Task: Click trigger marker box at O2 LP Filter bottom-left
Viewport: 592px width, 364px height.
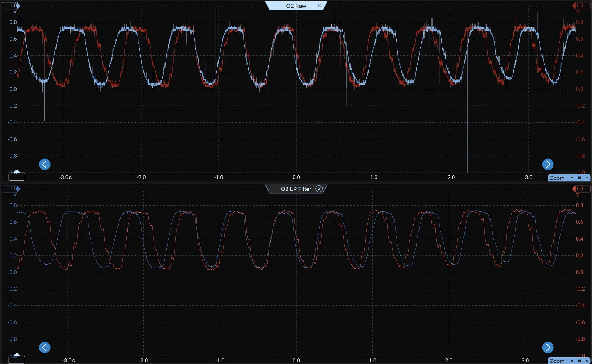Action: (17, 360)
